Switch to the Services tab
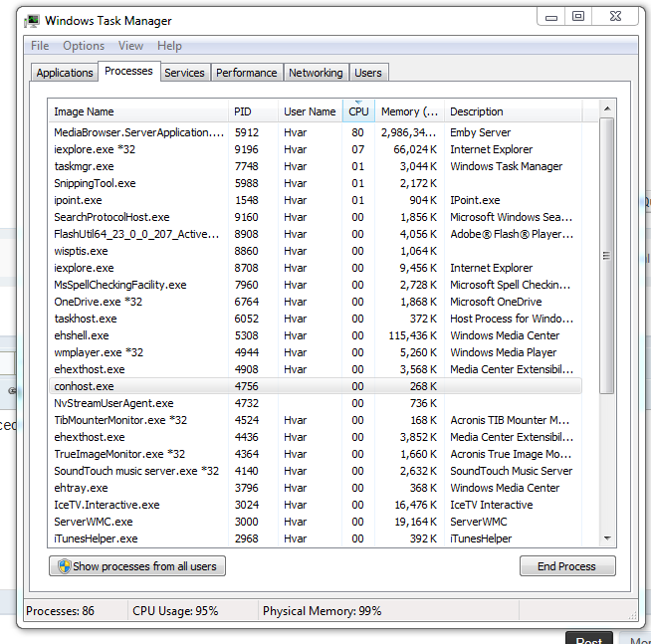Image resolution: width=651 pixels, height=644 pixels. [x=184, y=73]
